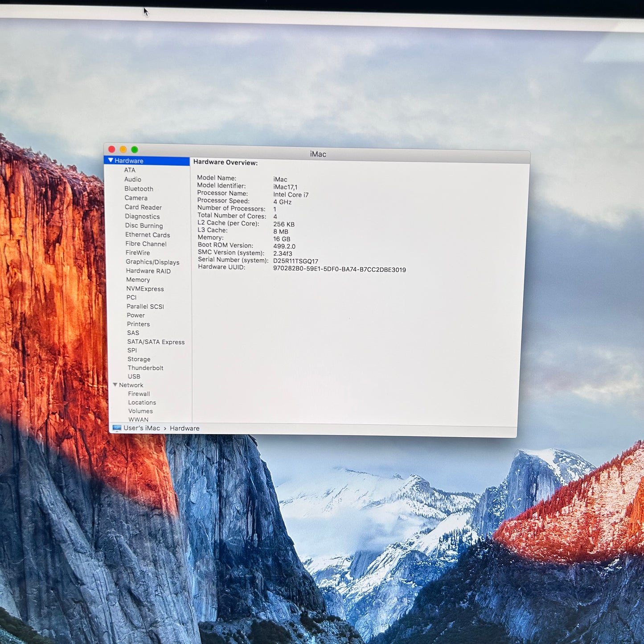
Task: Select NVMExpress entry
Action: (x=145, y=289)
